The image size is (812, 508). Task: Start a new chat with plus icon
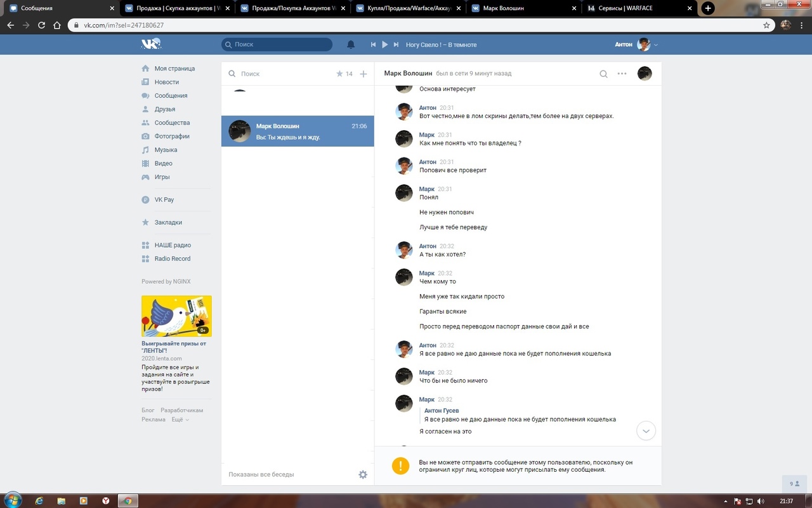(x=363, y=74)
